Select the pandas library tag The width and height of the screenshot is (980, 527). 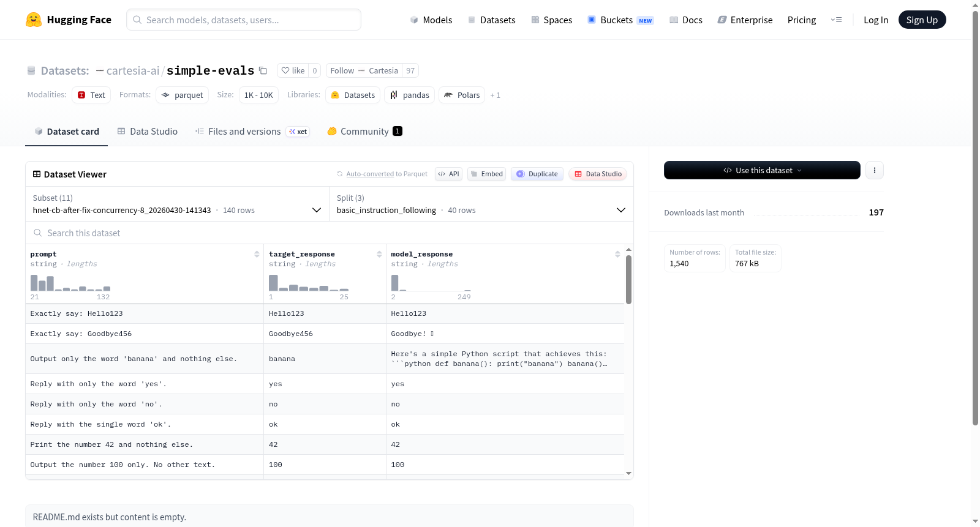click(410, 95)
